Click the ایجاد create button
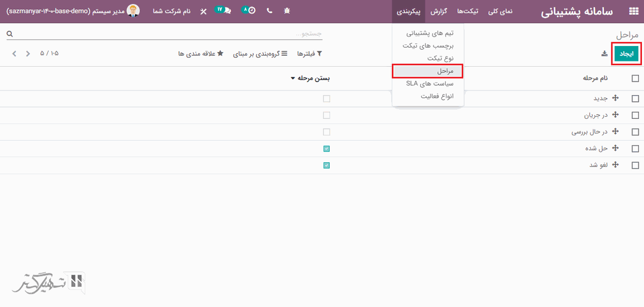This screenshot has height=307, width=644. click(626, 54)
